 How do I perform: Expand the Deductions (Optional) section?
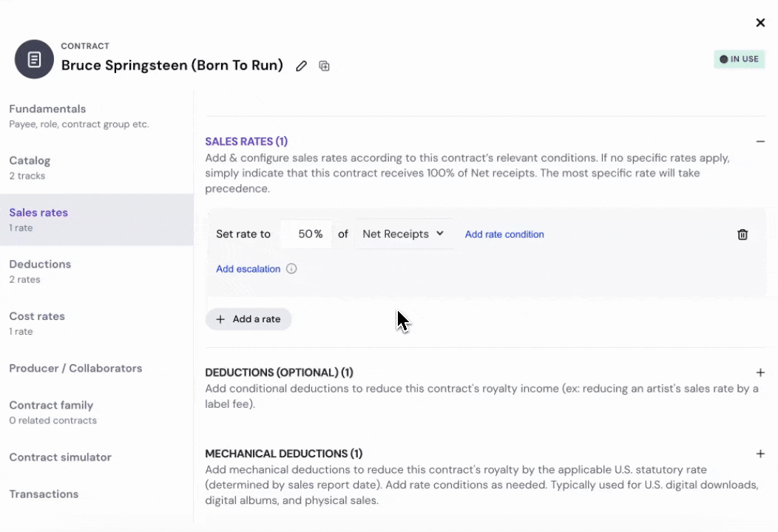coord(760,372)
